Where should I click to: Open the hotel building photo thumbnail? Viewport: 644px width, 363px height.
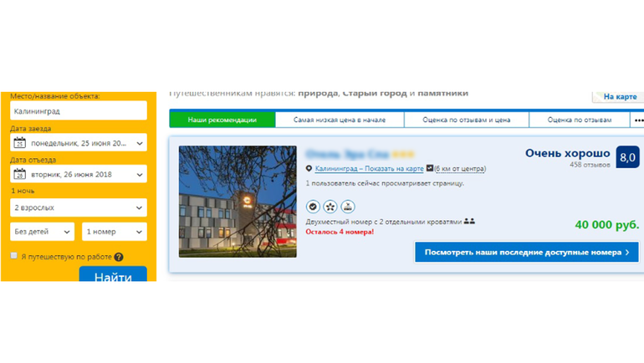(x=238, y=202)
